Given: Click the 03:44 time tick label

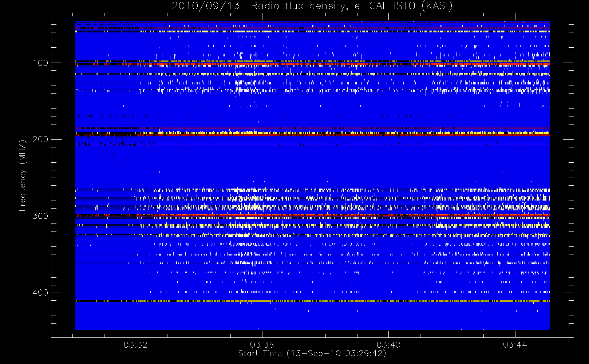Looking at the screenshot, I should click(x=515, y=345).
